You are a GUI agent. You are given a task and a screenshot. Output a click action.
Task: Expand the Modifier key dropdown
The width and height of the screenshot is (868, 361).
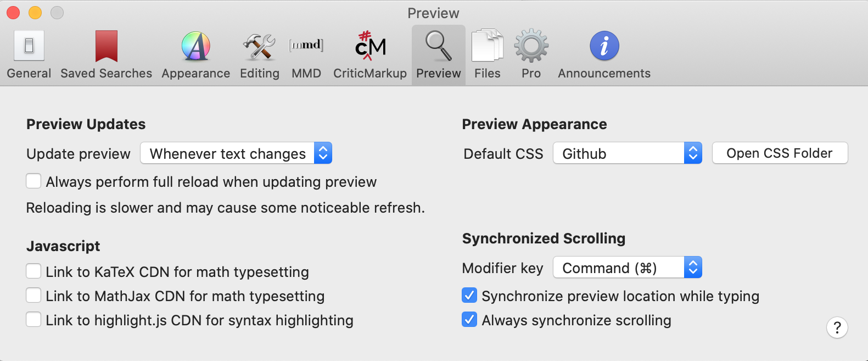(627, 268)
